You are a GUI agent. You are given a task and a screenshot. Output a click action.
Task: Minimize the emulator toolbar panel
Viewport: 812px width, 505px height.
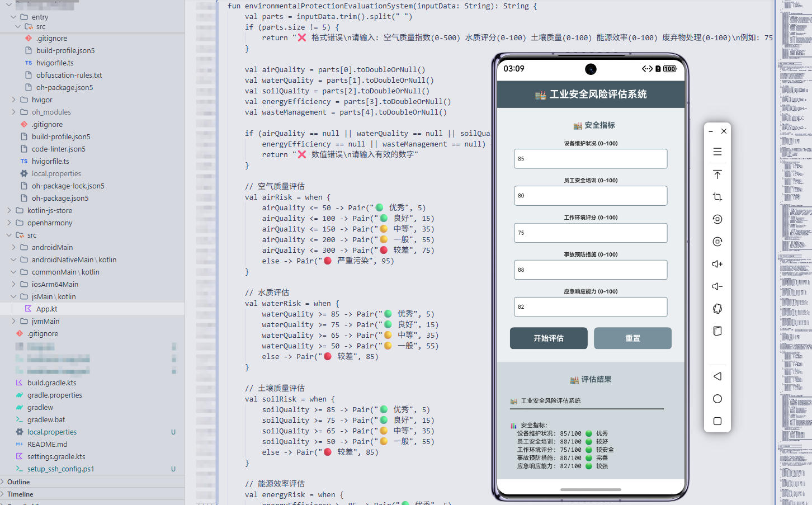tap(711, 131)
